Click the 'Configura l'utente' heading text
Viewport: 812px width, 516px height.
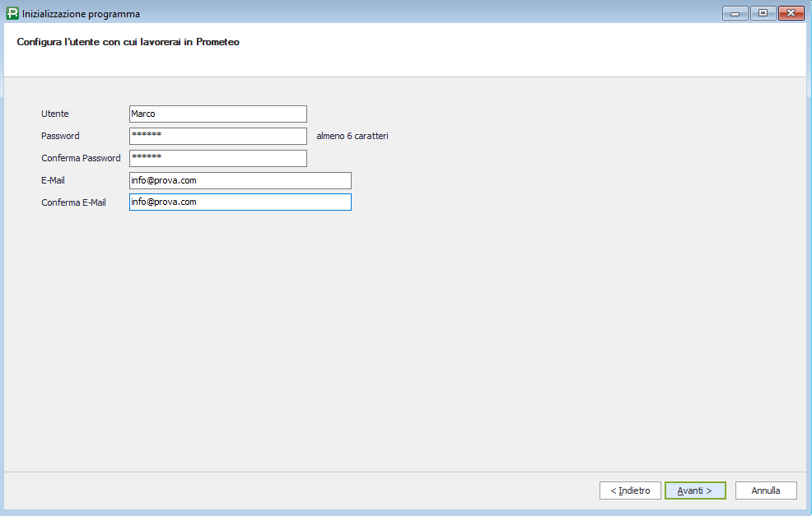point(128,41)
